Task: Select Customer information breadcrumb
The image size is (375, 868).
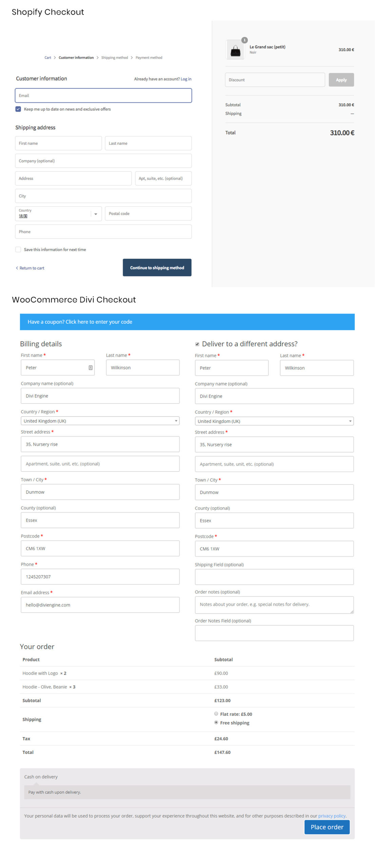Action: tap(76, 58)
